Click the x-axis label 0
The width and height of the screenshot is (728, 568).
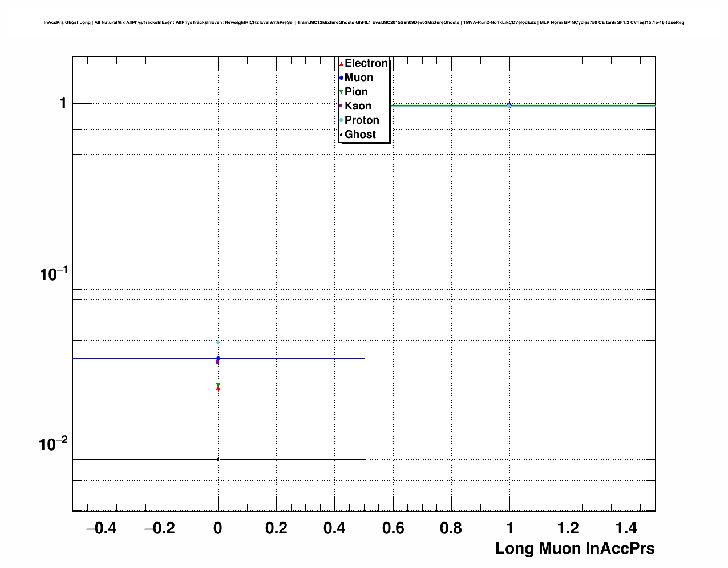tap(218, 528)
